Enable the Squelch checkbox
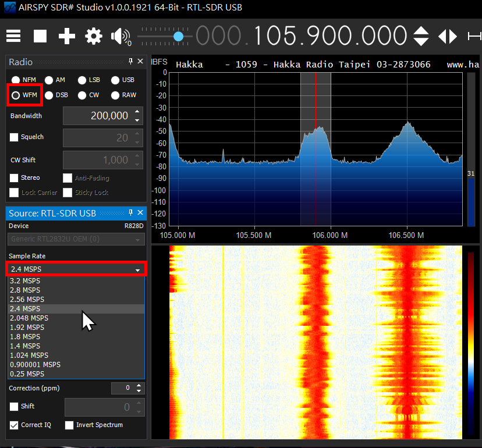The image size is (482, 448). [x=15, y=137]
